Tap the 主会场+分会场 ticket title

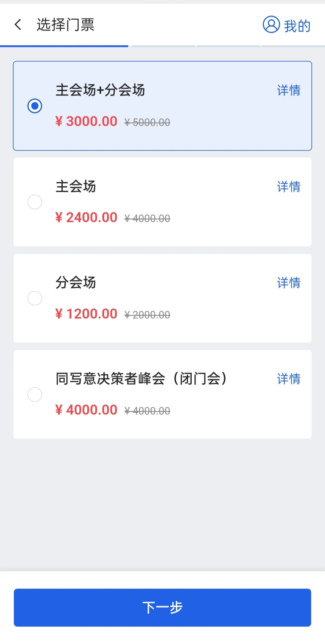(x=100, y=90)
